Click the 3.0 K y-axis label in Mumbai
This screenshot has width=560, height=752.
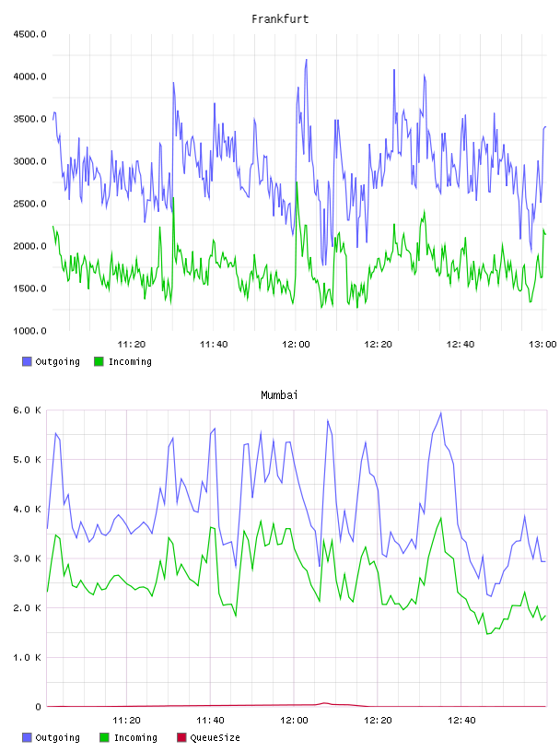pyautogui.click(x=27, y=558)
